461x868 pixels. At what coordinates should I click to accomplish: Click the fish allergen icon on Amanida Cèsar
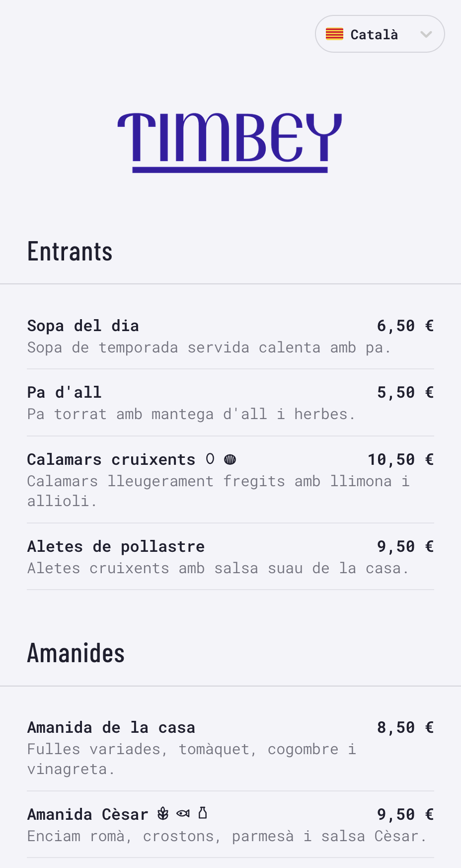pyautogui.click(x=183, y=814)
